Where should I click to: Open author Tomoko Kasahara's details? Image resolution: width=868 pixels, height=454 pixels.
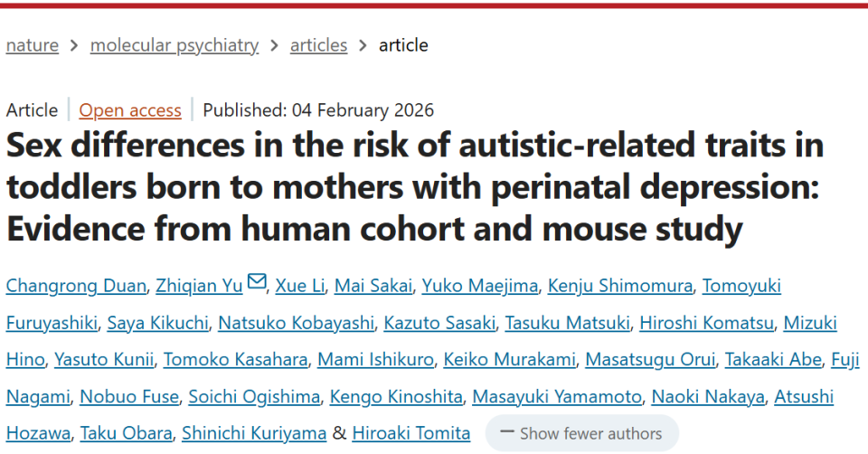pos(235,360)
